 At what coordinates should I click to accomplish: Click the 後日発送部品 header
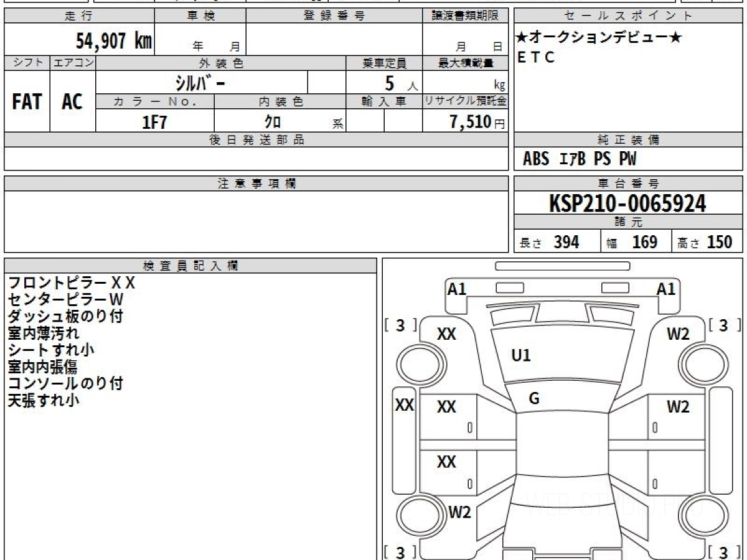[256, 140]
